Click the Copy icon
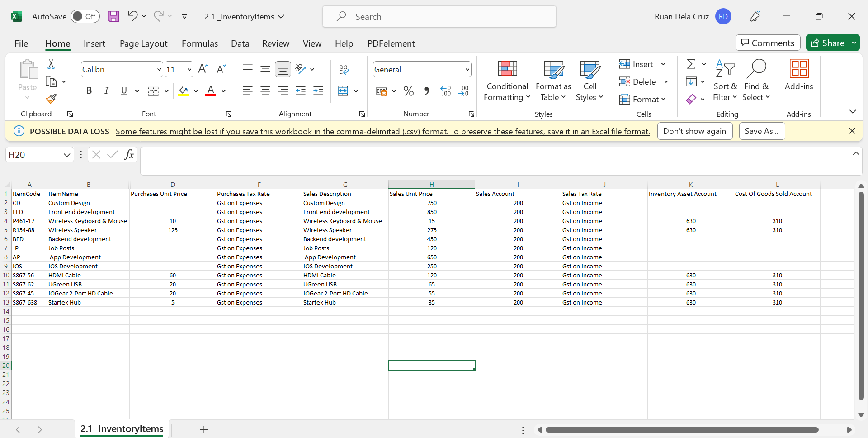Screen dimensions: 868x438 51,81
